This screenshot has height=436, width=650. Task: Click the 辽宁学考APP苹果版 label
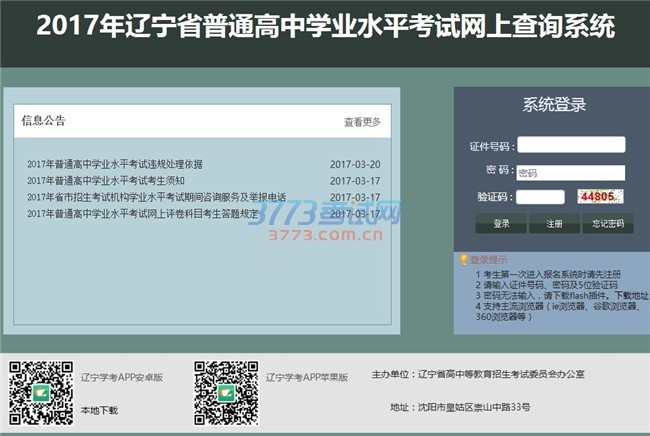pos(307,378)
